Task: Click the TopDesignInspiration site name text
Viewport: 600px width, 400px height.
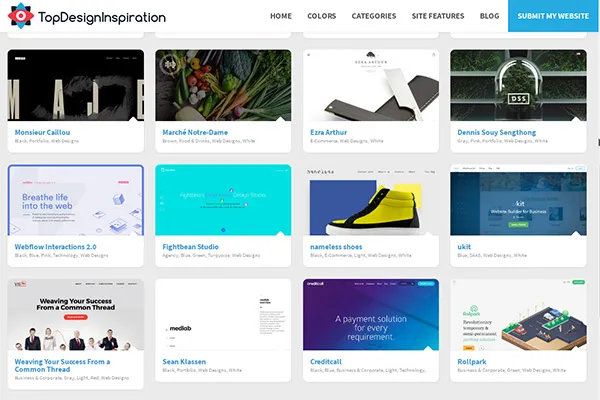Action: click(101, 17)
